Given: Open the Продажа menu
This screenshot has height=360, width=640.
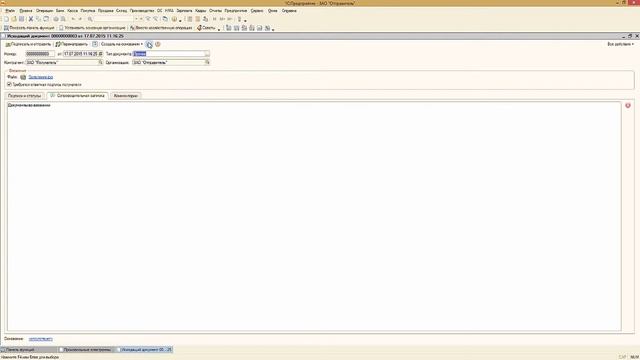Looking at the screenshot, I should 106,11.
